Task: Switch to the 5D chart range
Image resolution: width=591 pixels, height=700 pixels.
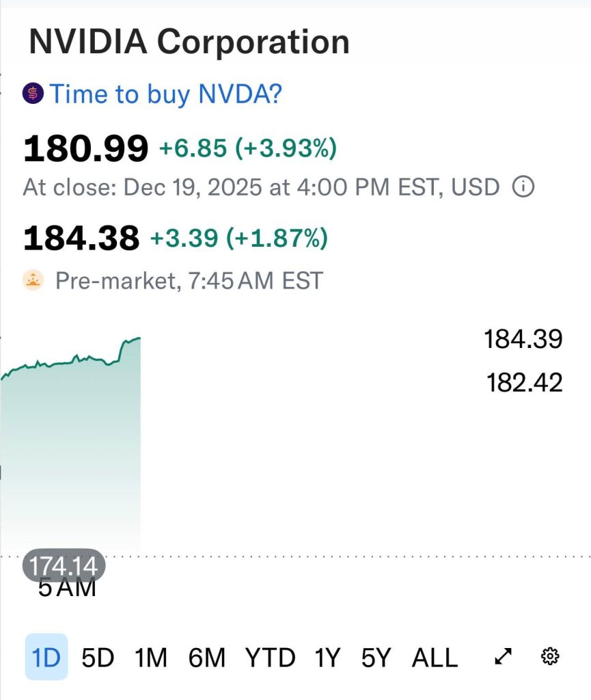Action: (98, 658)
